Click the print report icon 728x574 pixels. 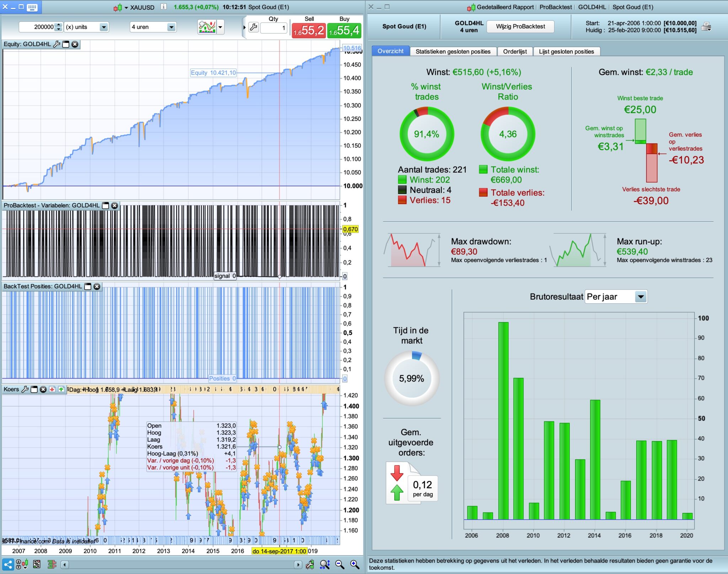(x=706, y=26)
